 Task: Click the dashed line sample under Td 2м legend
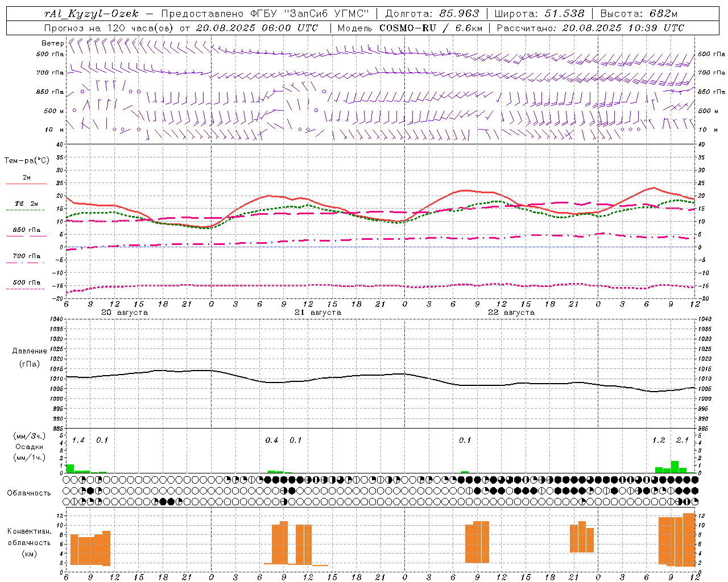(26, 210)
